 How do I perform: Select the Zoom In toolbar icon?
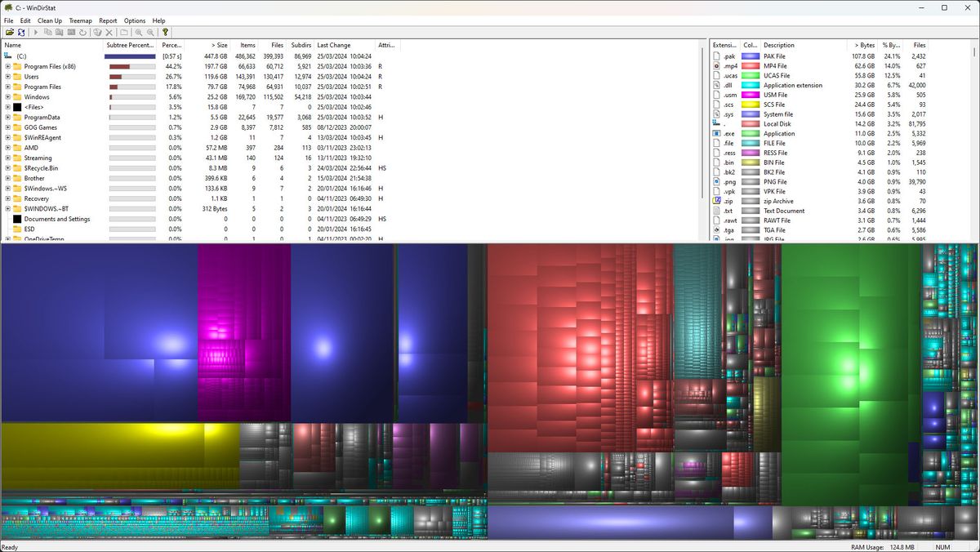click(x=139, y=33)
